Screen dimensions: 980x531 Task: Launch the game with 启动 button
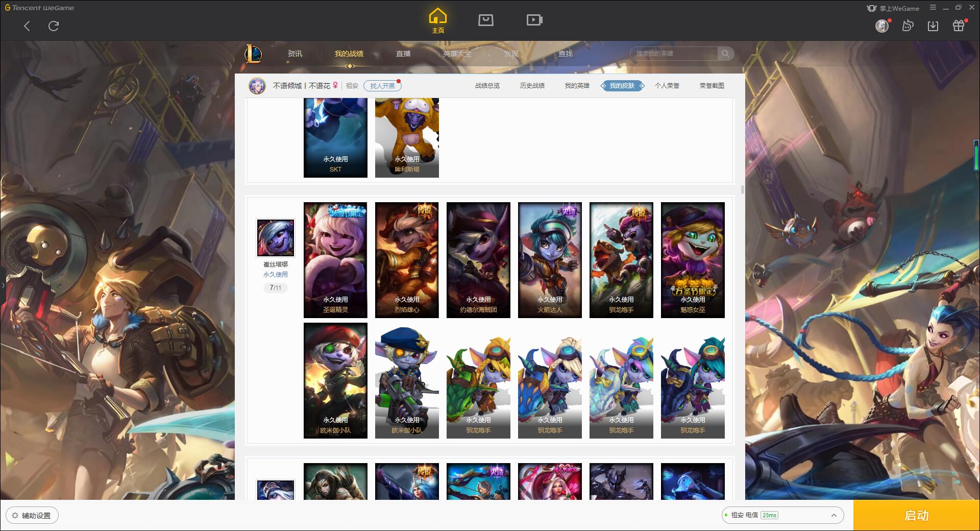tap(917, 515)
